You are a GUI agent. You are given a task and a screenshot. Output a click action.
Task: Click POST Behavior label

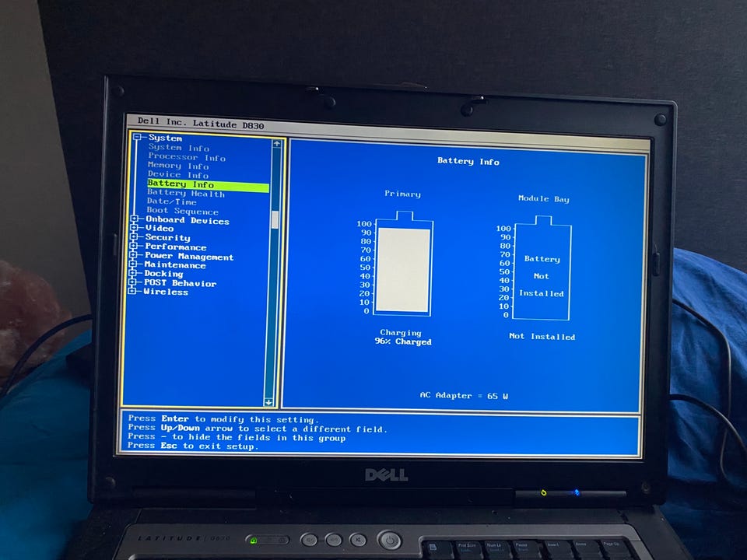(x=180, y=283)
